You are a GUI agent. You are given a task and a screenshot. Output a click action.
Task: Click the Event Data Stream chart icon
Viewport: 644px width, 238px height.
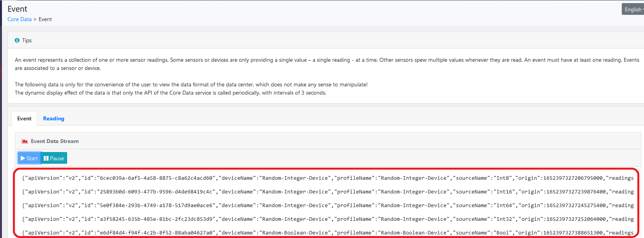coord(25,141)
